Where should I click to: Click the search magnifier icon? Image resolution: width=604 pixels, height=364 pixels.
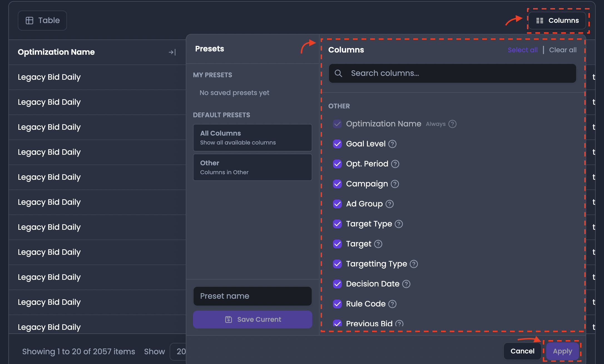[338, 73]
